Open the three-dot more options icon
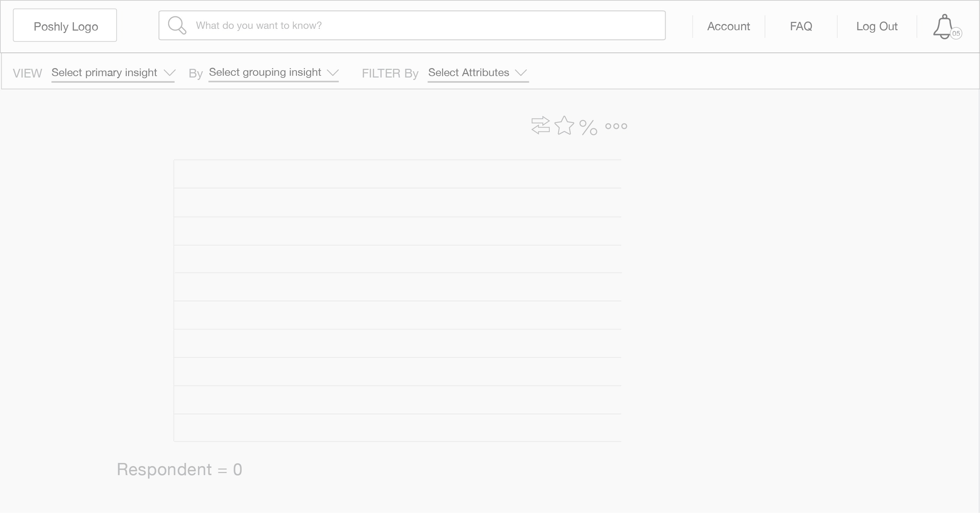This screenshot has width=980, height=513. click(x=616, y=126)
